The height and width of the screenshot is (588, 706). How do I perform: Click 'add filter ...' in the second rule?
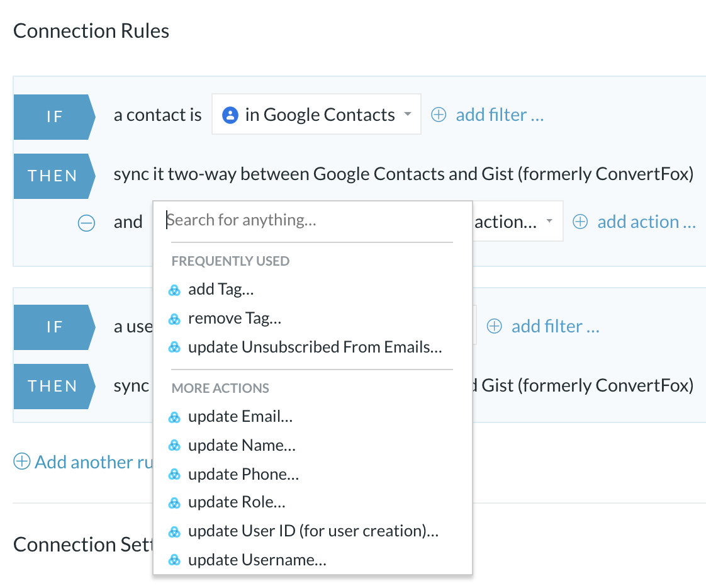[x=555, y=326]
